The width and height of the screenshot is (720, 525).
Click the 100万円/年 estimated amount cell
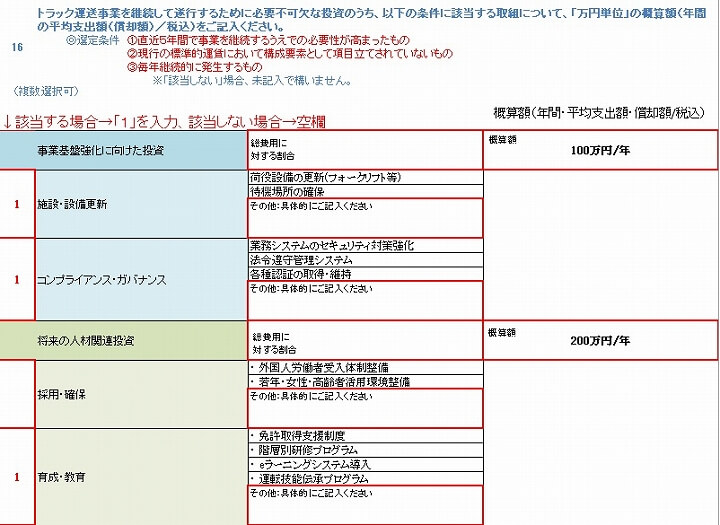[600, 150]
